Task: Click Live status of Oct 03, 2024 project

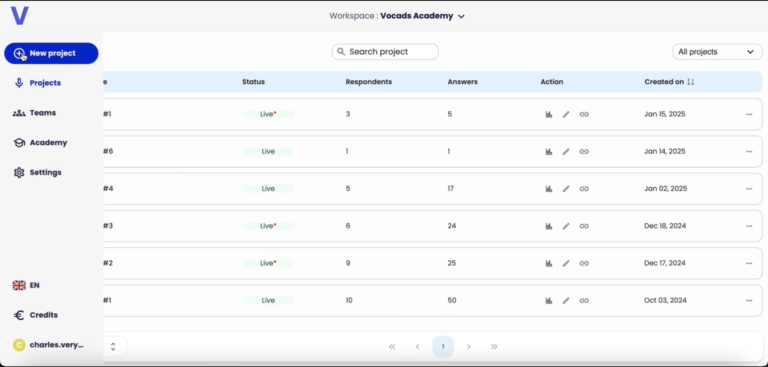Action: [268, 300]
